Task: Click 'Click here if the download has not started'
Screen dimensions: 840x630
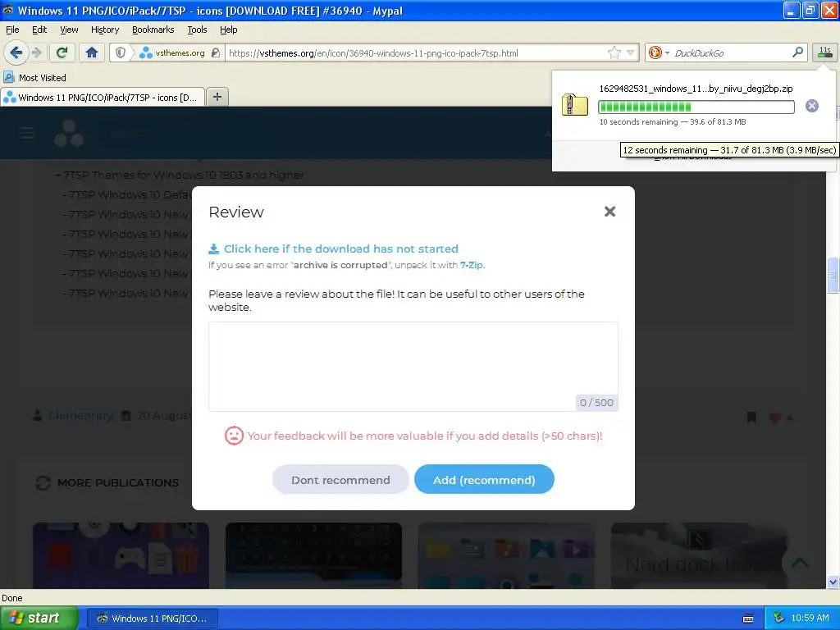Action: click(340, 249)
